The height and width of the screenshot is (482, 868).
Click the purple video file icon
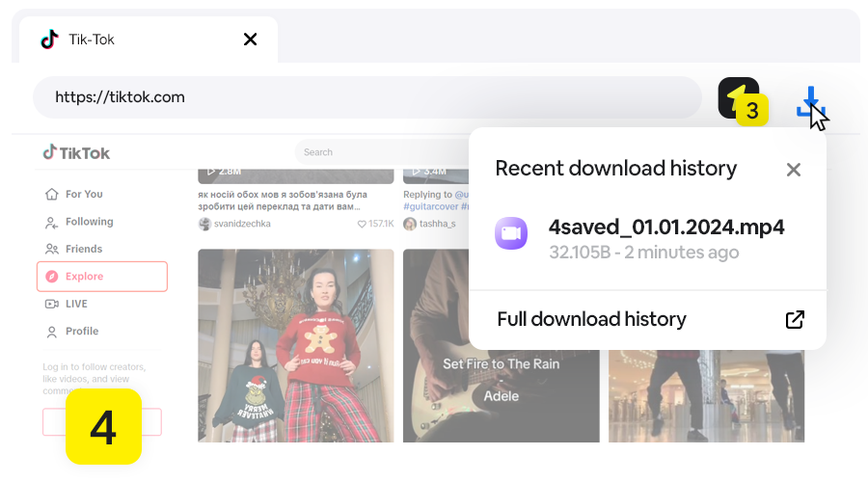pyautogui.click(x=511, y=233)
